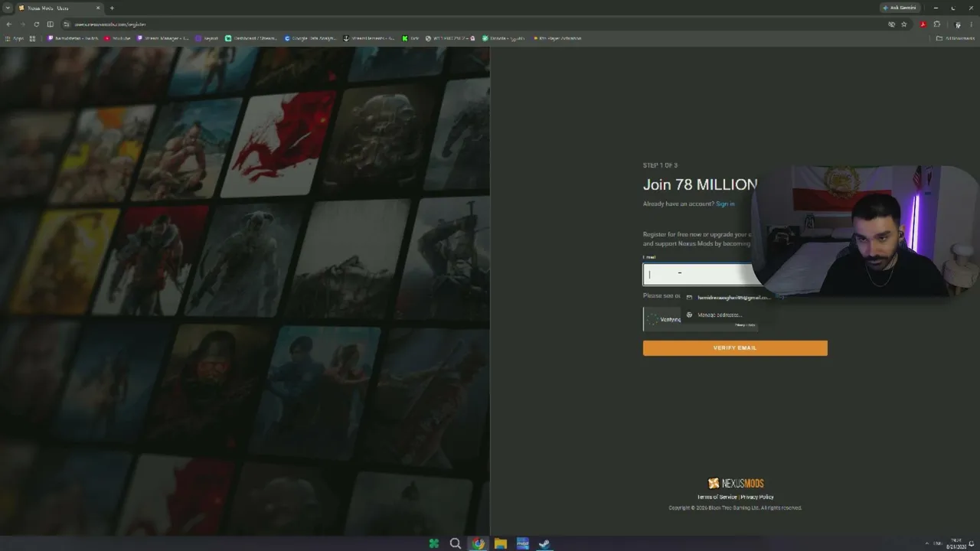Open the taskbar date and time

956,544
